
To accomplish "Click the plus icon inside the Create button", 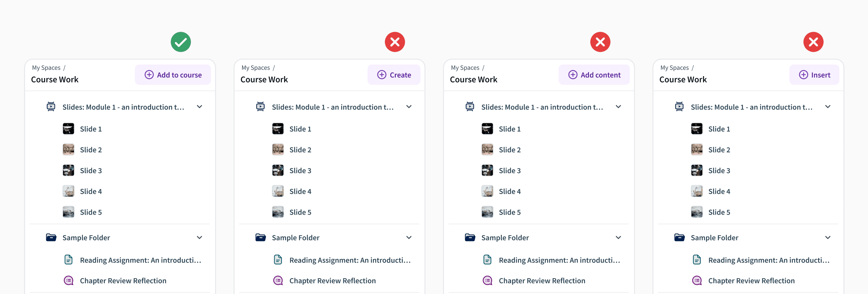I will pos(382,75).
